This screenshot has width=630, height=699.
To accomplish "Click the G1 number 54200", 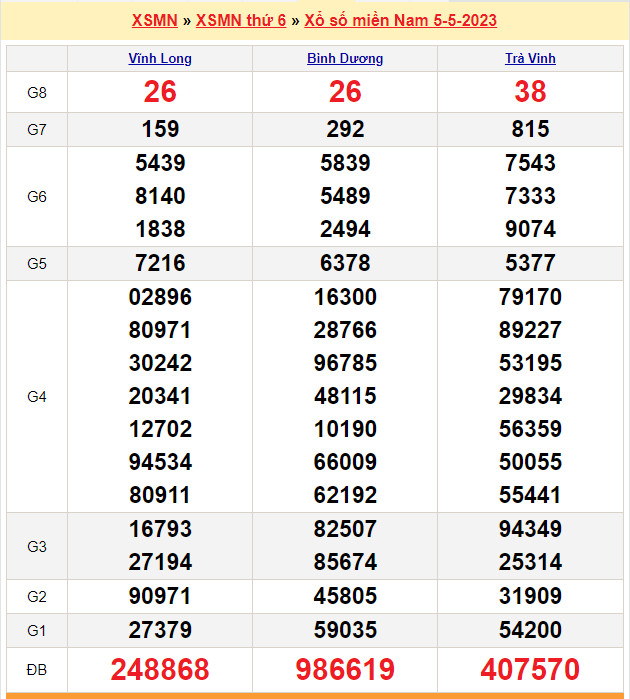I will click(530, 631).
